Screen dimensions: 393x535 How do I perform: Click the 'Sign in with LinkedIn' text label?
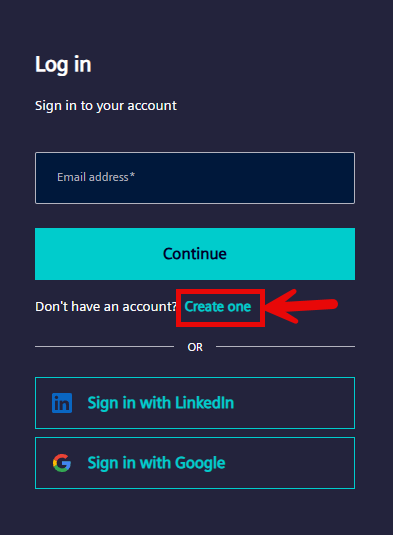coord(161,403)
